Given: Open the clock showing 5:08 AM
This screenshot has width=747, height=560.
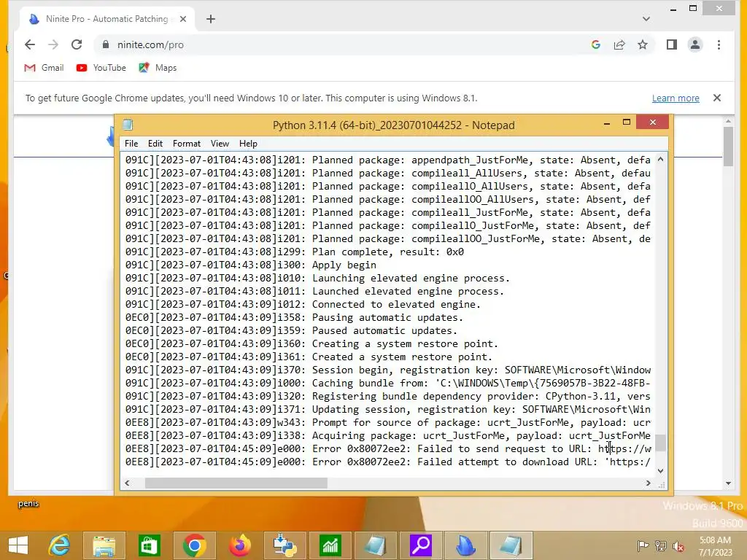Looking at the screenshot, I should click(x=715, y=546).
